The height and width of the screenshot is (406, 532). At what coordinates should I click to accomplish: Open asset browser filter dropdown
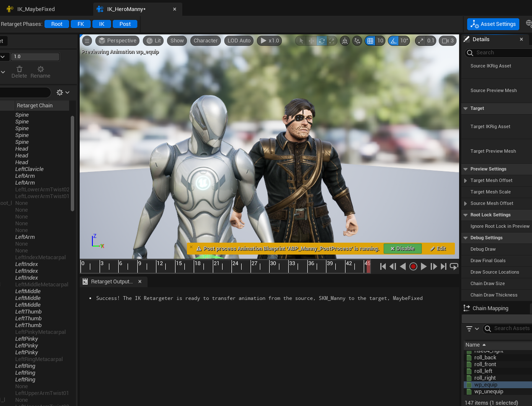tap(472, 328)
